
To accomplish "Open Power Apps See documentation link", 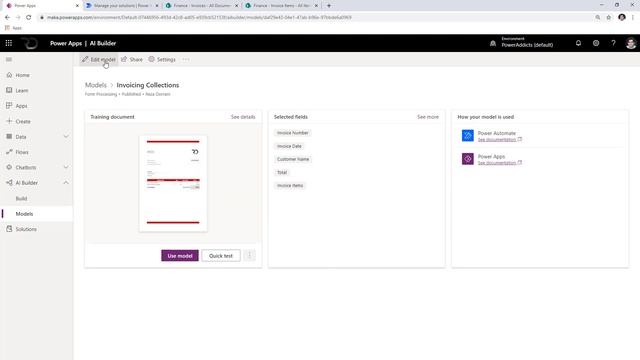I will tap(500, 163).
